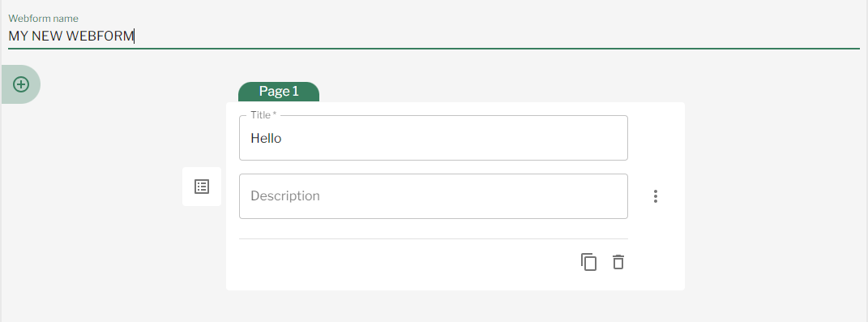
Task: Focus the Webform name field
Action: [x=434, y=36]
